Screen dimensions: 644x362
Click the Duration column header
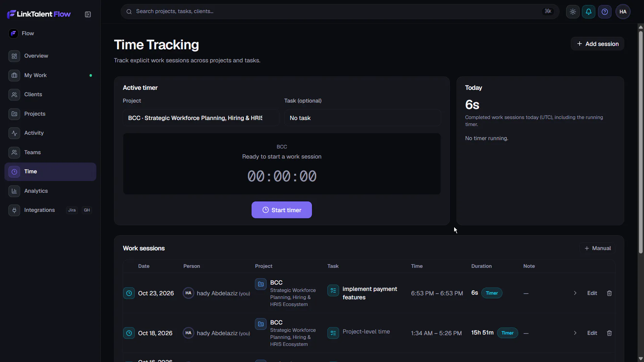(481, 266)
